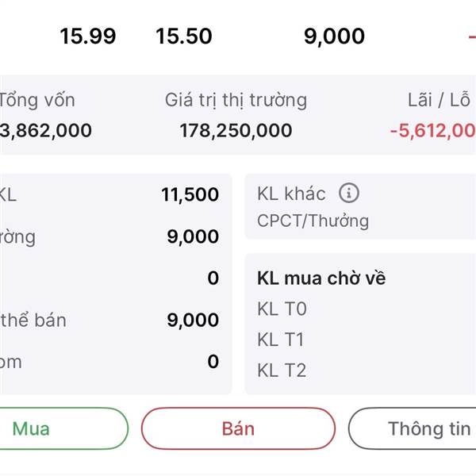Tap the green Mua button
Screen dimensions: 476x476
click(x=62, y=428)
